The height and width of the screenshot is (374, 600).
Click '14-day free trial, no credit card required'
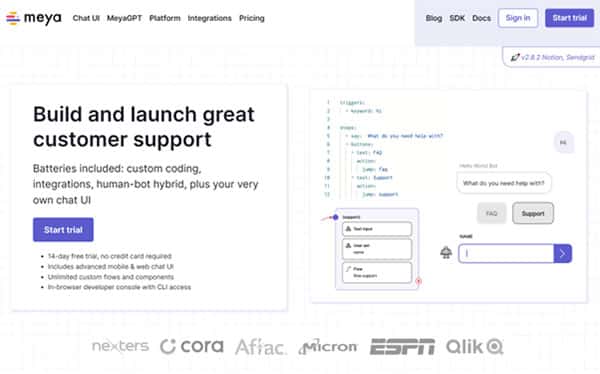pos(109,256)
